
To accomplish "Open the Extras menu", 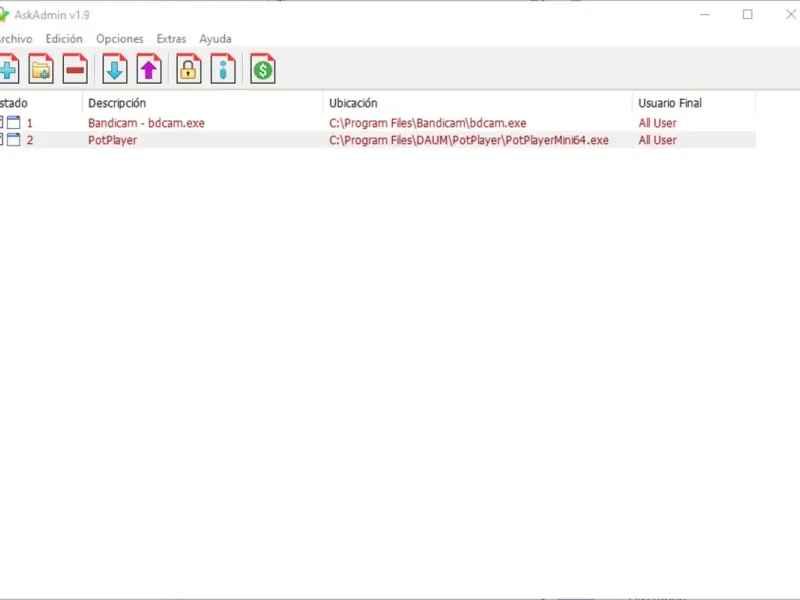I will (171, 39).
